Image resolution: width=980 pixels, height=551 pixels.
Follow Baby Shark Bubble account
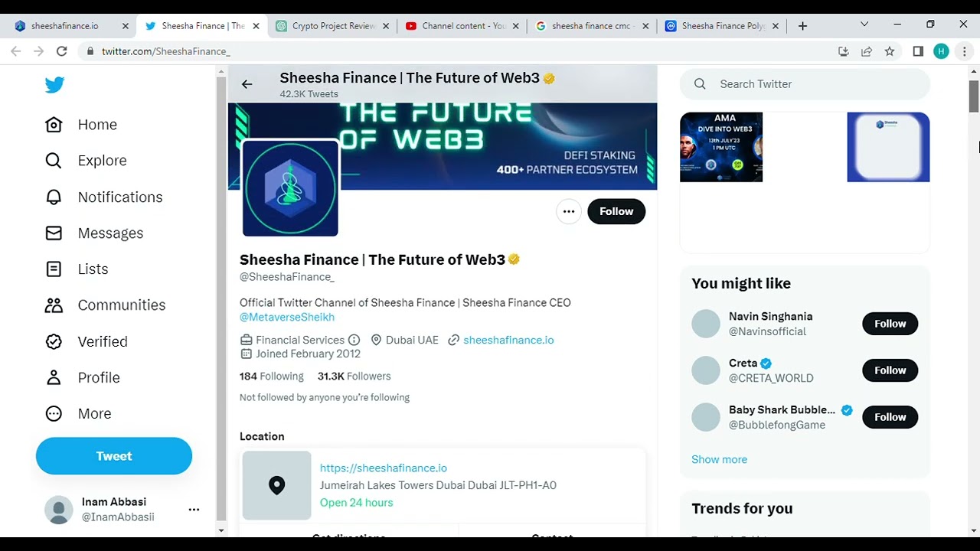point(890,417)
